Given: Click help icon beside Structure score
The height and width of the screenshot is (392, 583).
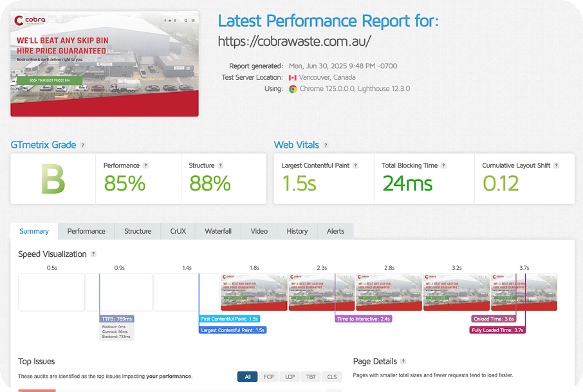Looking at the screenshot, I should [x=221, y=165].
